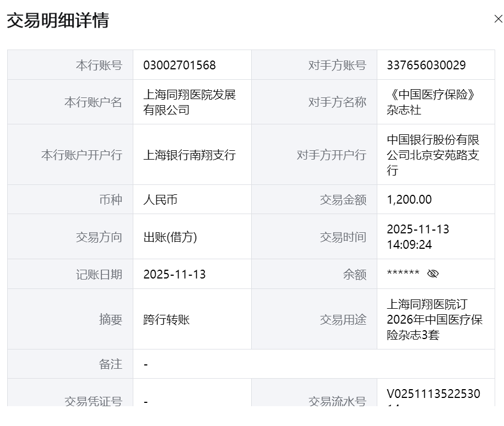
Task: Click the 记账日期 value 2025-11-13
Action: coord(175,275)
